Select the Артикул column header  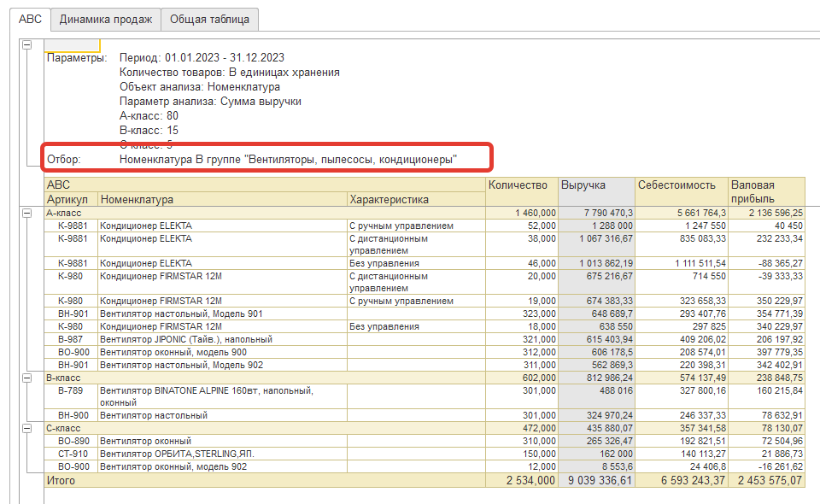pyautogui.click(x=71, y=199)
